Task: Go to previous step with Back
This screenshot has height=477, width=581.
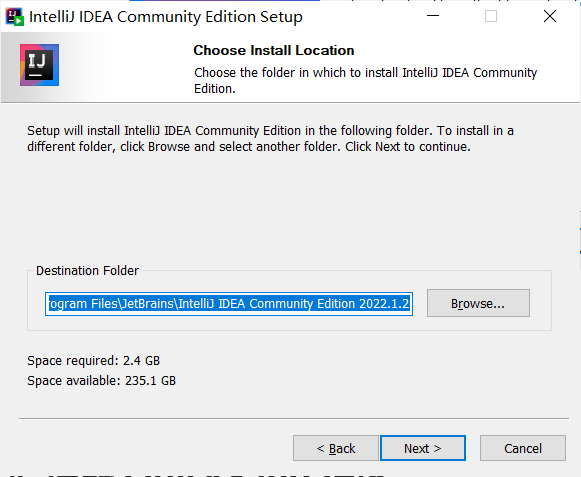Action: tap(336, 448)
